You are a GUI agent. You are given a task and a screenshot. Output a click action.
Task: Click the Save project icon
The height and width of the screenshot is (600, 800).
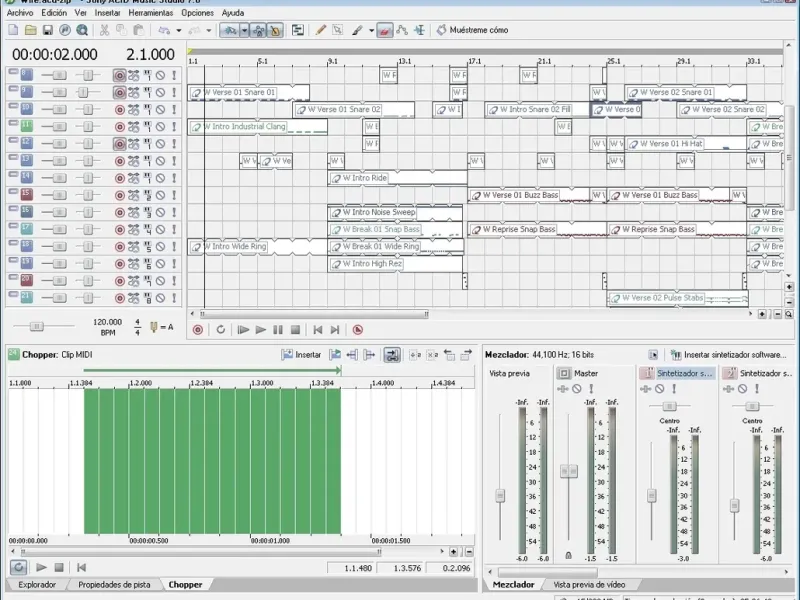click(x=47, y=30)
